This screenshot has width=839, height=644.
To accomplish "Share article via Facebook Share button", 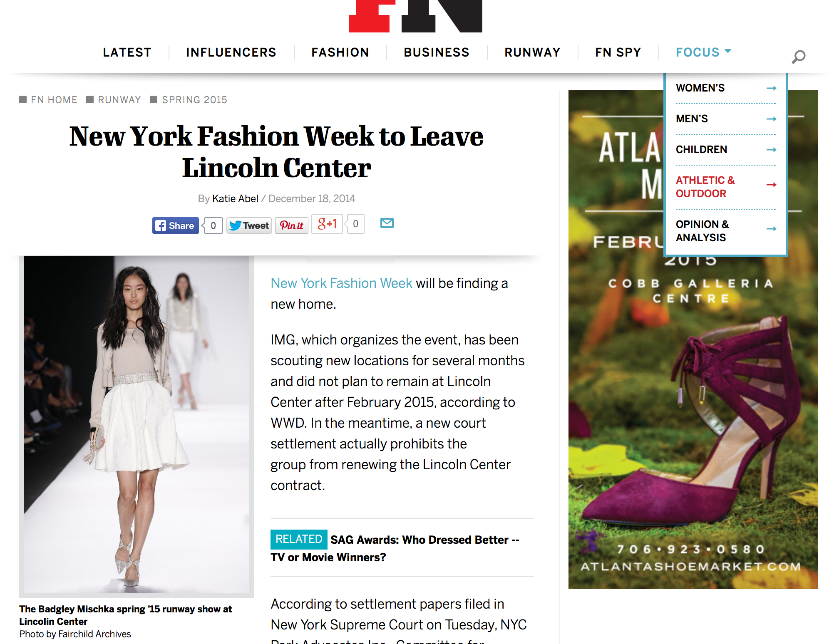I will point(175,225).
